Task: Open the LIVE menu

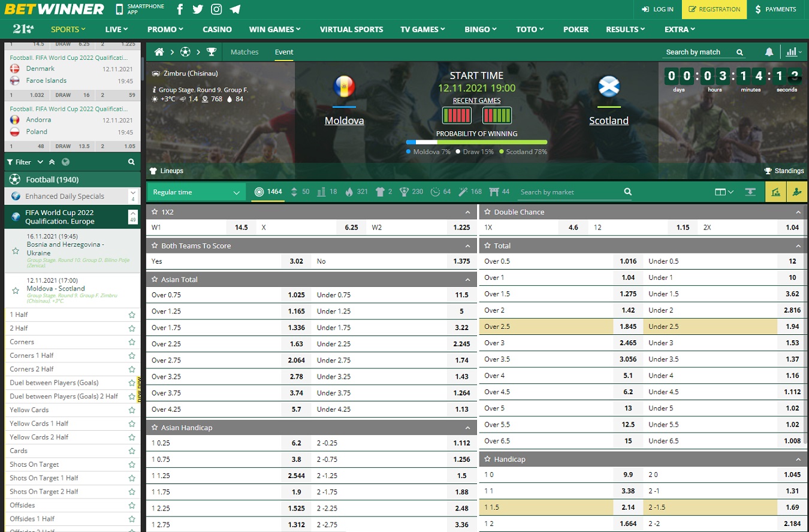Action: click(116, 29)
